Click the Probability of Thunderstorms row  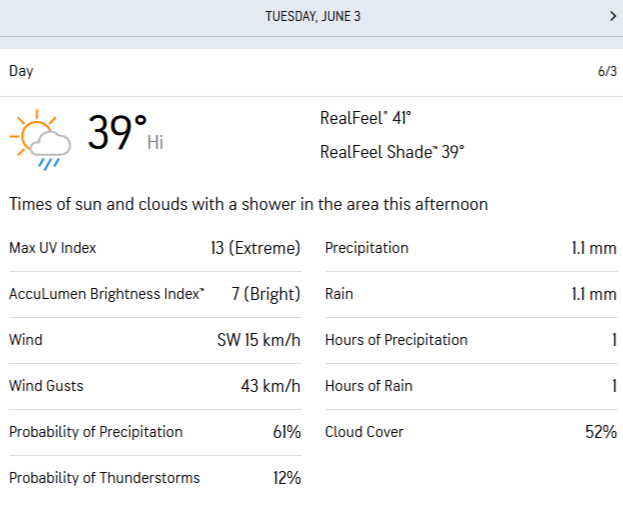[x=155, y=478]
